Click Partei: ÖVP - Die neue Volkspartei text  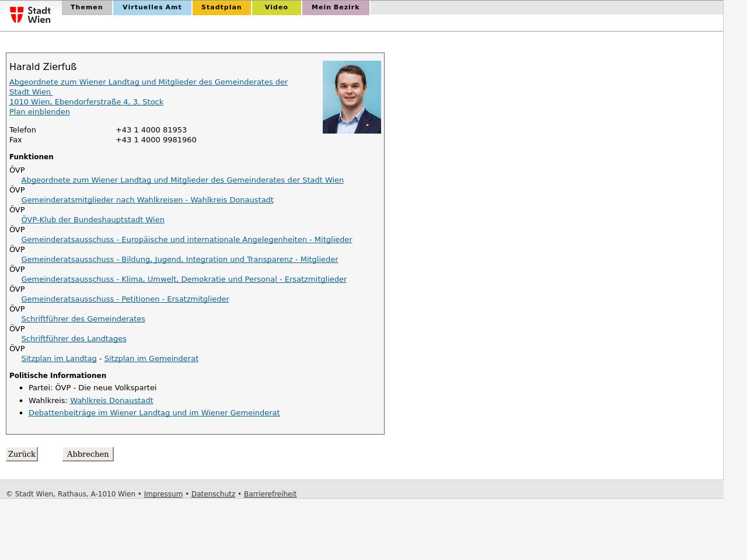click(92, 387)
